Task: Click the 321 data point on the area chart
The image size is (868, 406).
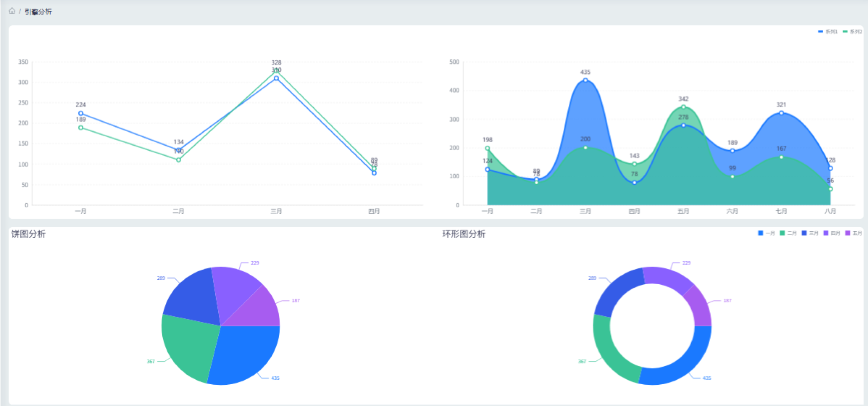Action: pos(781,113)
